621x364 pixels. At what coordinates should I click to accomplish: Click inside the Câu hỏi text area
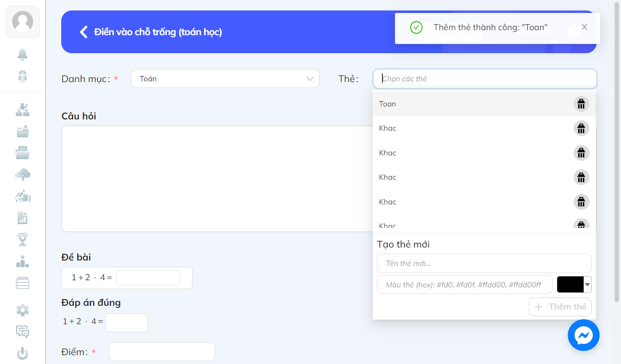217,179
